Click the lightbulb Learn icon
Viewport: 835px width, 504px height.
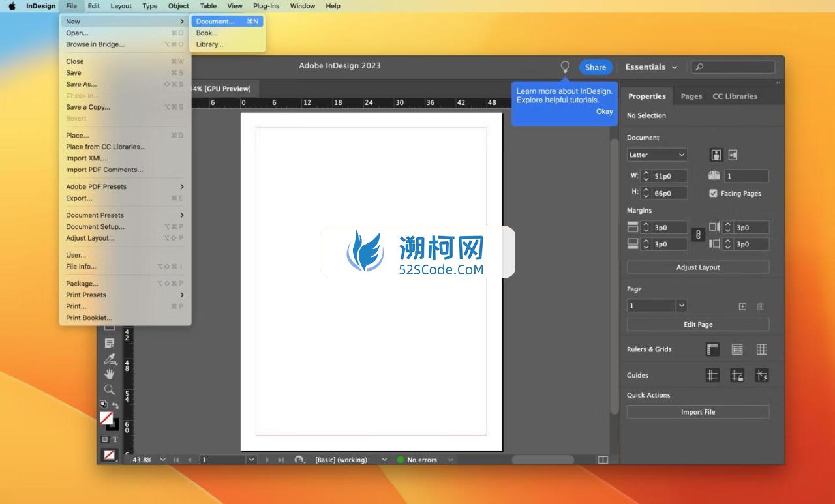coord(565,67)
